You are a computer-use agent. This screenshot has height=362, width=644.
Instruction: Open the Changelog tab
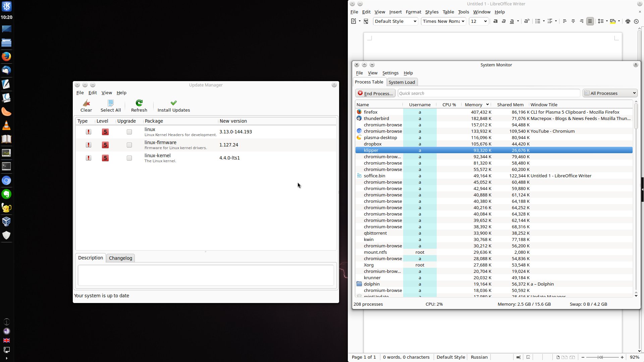tap(120, 258)
